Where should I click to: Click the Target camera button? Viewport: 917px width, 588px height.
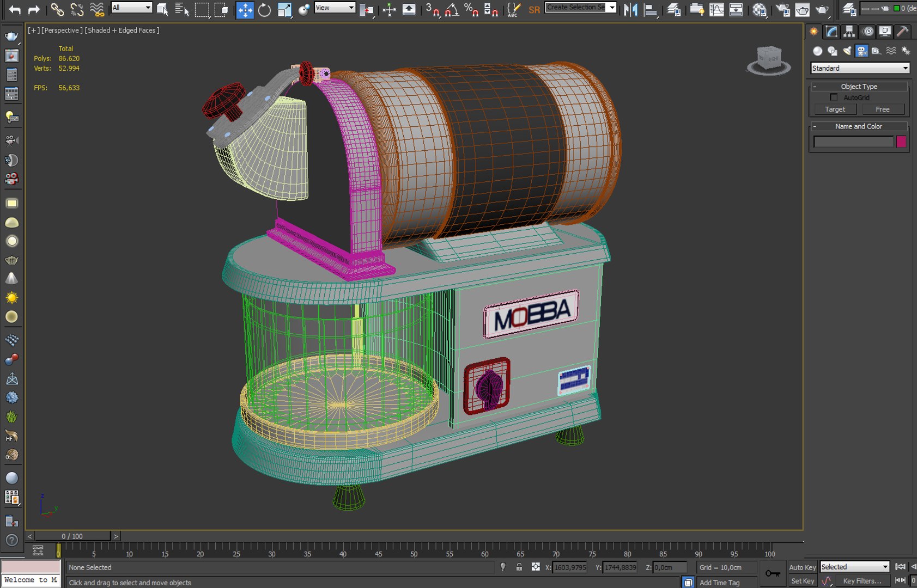point(835,109)
